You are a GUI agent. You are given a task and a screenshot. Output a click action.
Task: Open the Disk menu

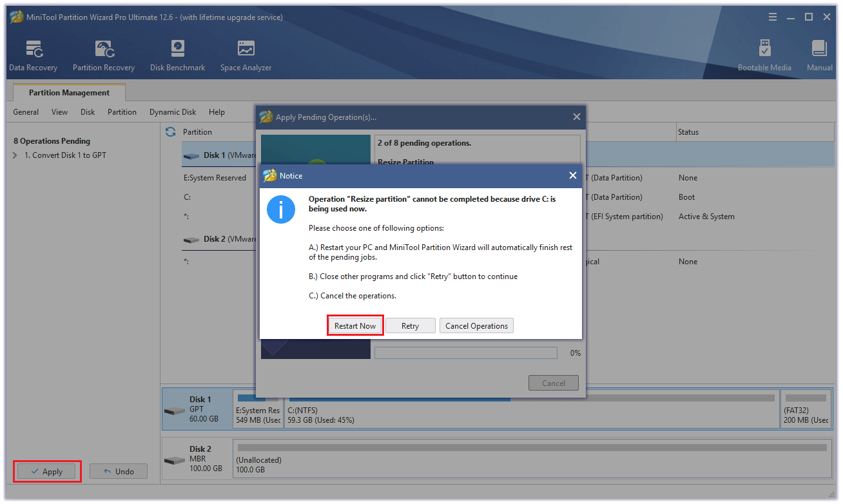(88, 112)
